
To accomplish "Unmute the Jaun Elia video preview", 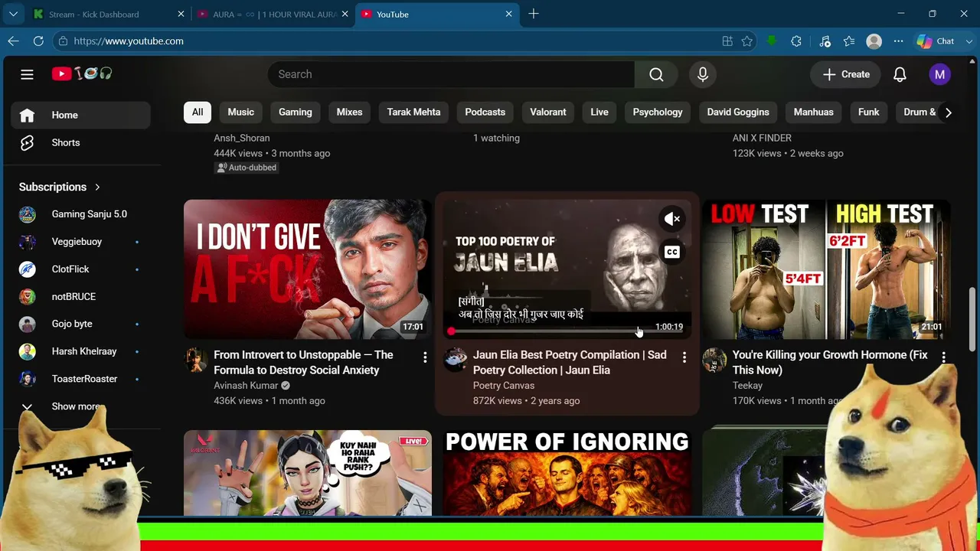I will pos(671,220).
